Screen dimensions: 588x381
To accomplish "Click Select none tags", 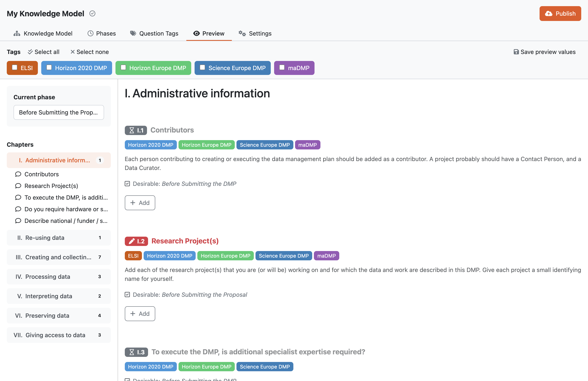I will click(x=90, y=52).
